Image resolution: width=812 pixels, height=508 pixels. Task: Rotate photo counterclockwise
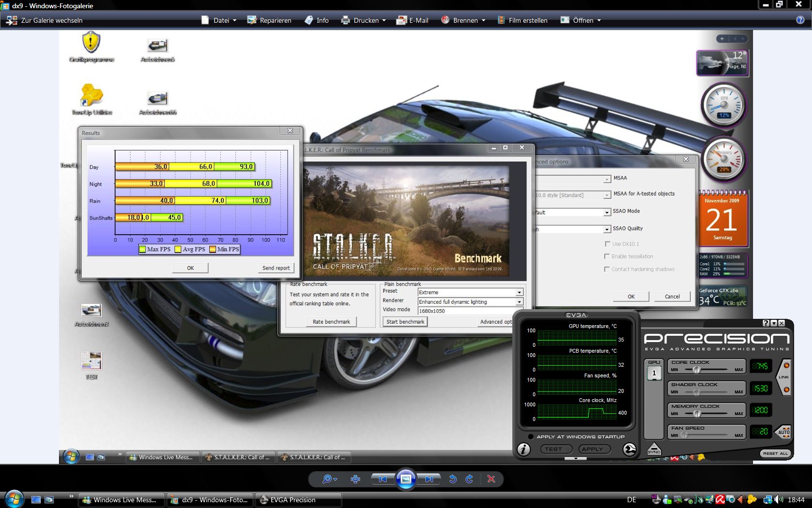tap(453, 479)
